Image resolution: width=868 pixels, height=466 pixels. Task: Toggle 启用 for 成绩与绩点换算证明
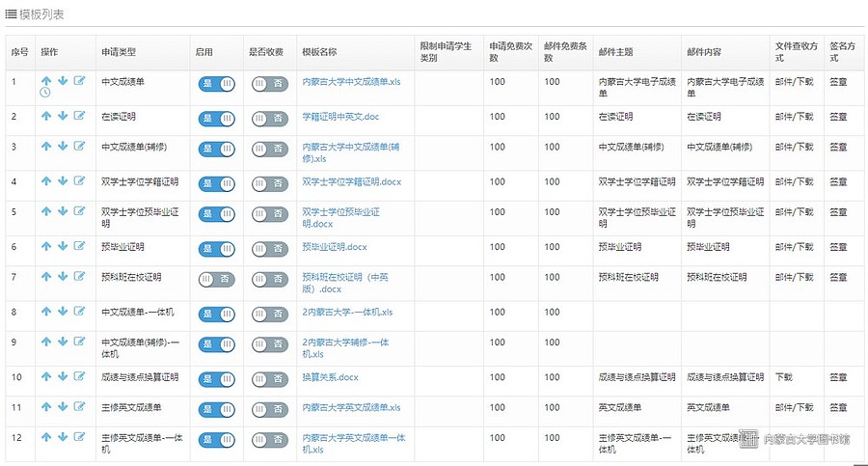[216, 379]
